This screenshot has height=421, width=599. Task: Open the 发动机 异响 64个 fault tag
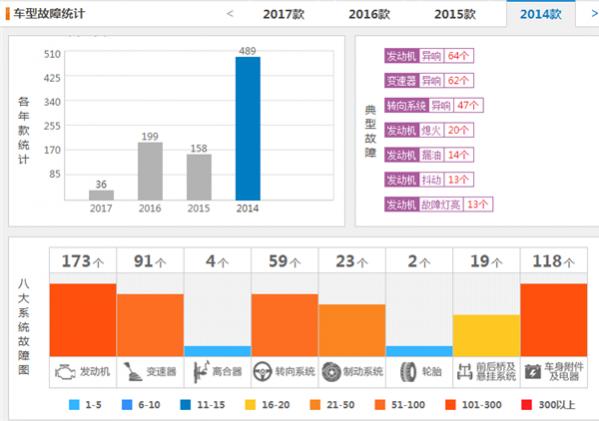tap(429, 56)
